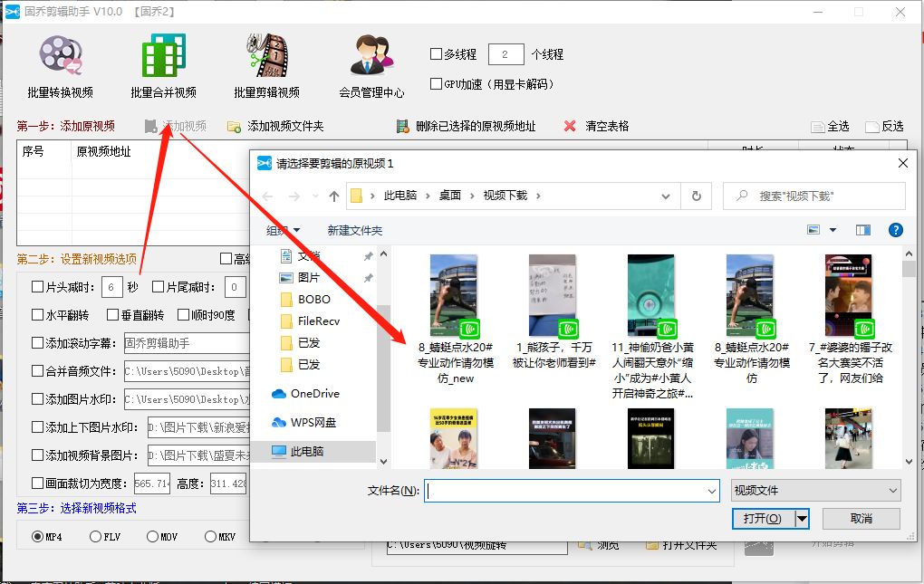Enable the 多线程 checkbox
The width and height of the screenshot is (924, 584).
435,53
